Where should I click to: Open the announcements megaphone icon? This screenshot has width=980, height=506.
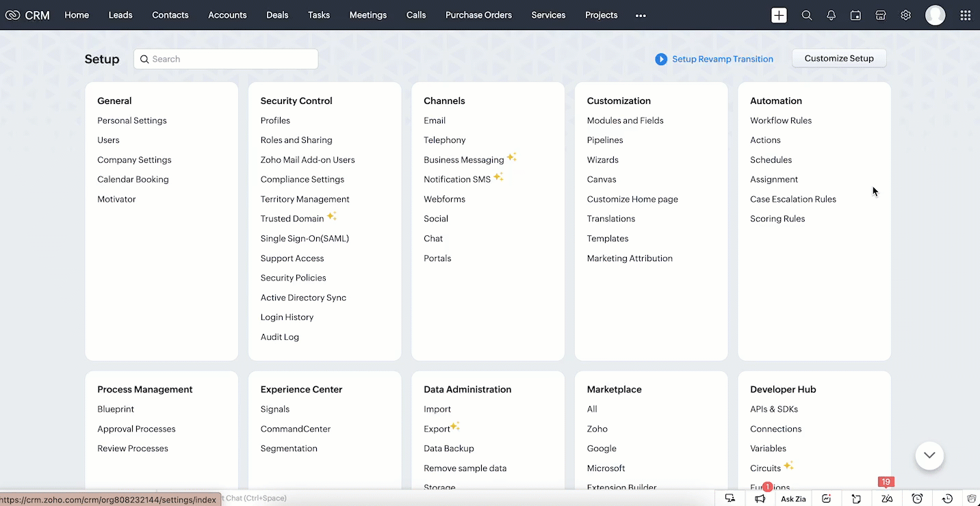point(760,498)
